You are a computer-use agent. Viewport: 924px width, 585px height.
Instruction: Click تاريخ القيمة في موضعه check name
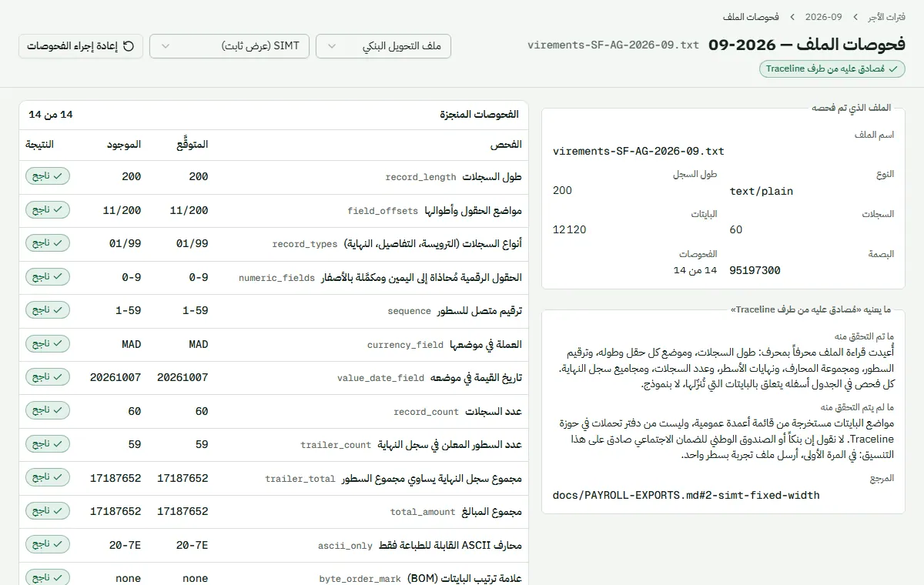click(476, 377)
